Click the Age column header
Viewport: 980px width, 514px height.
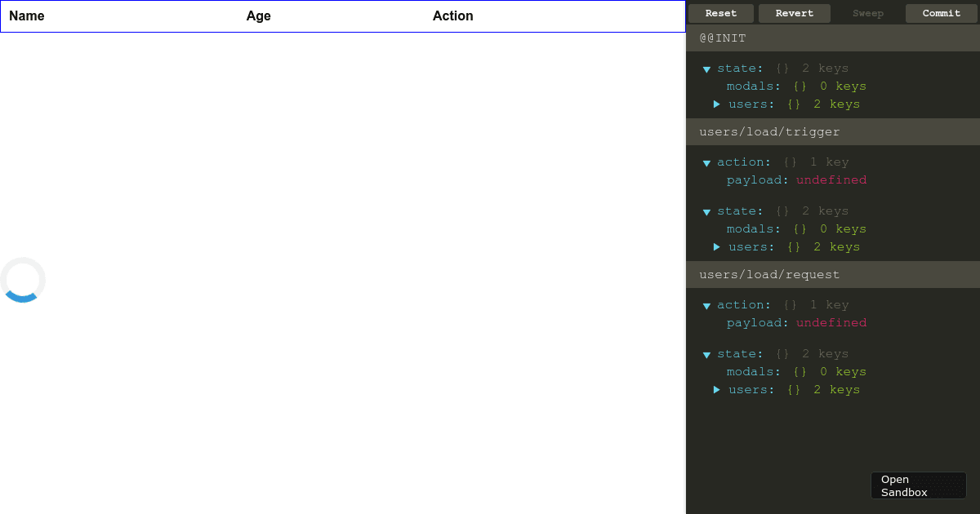coord(258,16)
